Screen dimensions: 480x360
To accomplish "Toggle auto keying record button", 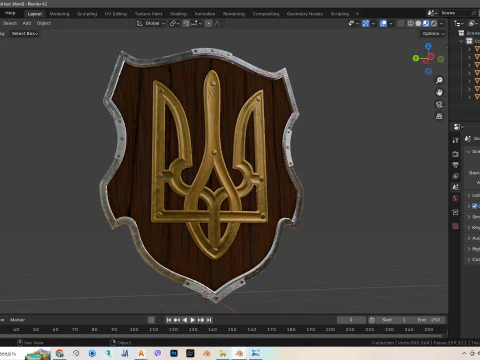I will click(151, 320).
